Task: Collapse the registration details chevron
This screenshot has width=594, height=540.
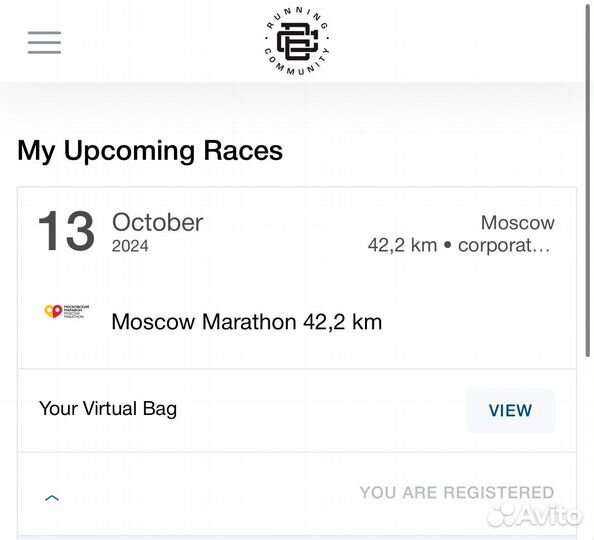Action: 52,498
